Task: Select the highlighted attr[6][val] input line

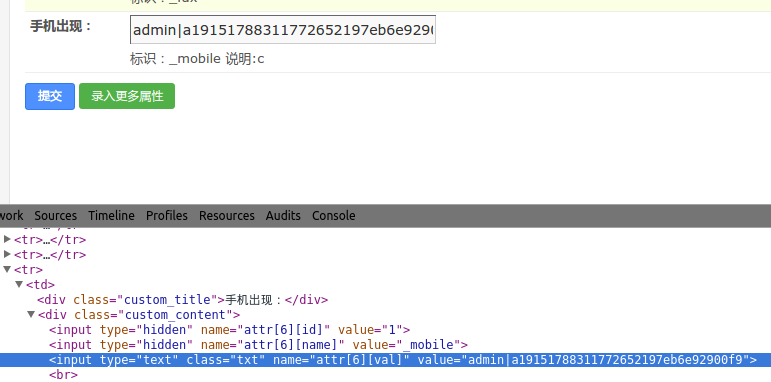Action: [x=386, y=360]
